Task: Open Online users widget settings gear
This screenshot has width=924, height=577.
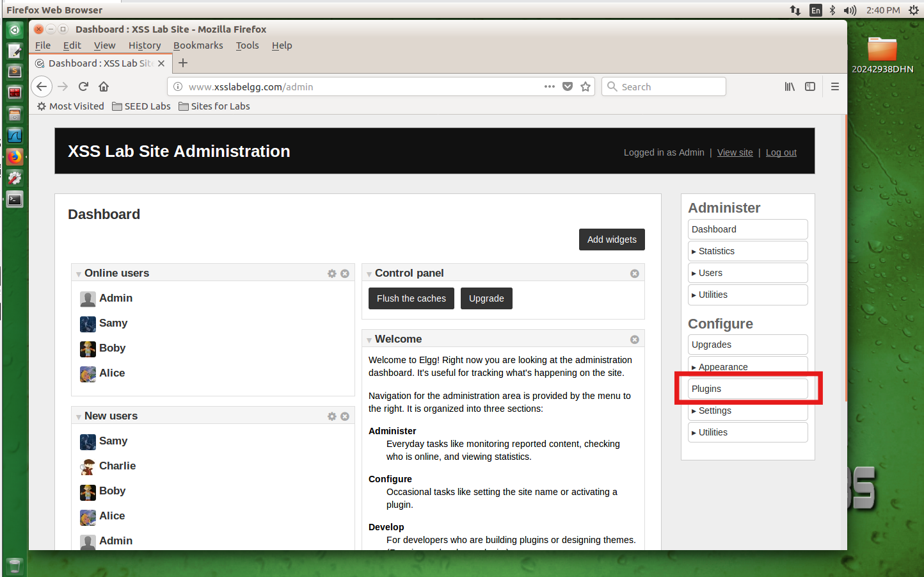Action: point(332,273)
